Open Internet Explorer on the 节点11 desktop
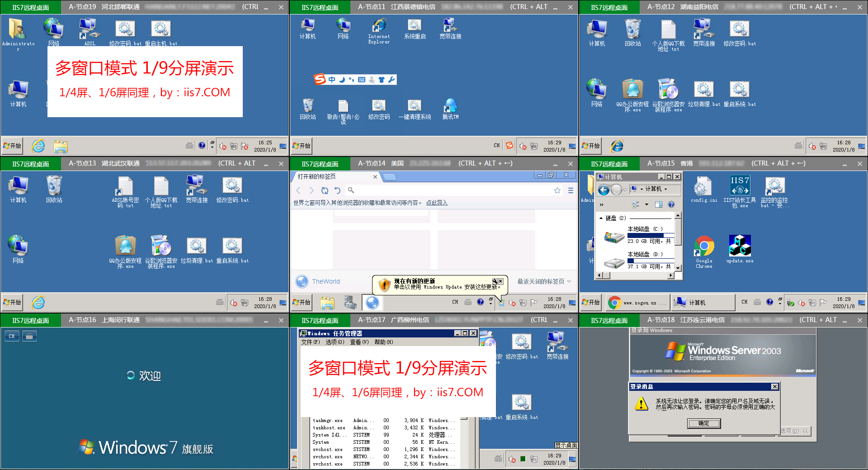The height and width of the screenshot is (470, 868). tap(379, 25)
